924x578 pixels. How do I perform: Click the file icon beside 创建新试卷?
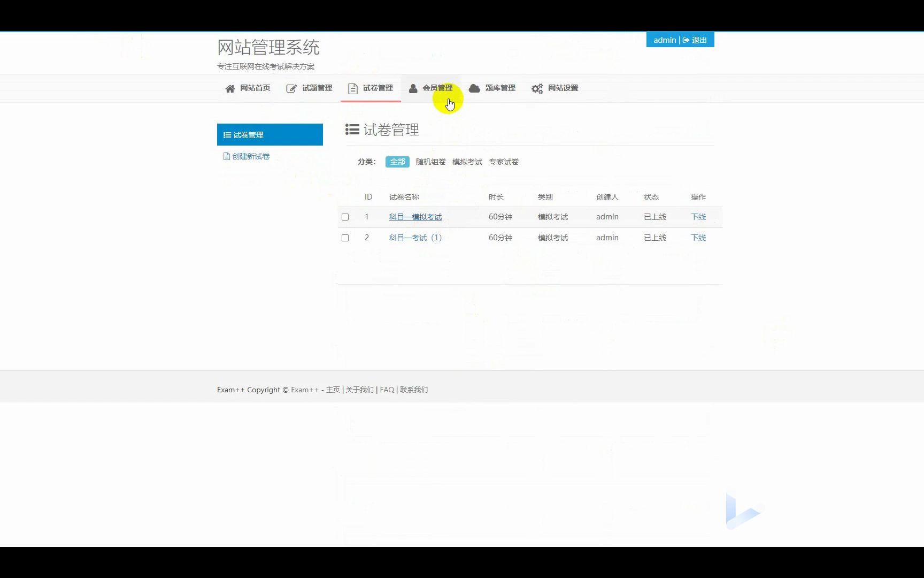[x=227, y=156]
